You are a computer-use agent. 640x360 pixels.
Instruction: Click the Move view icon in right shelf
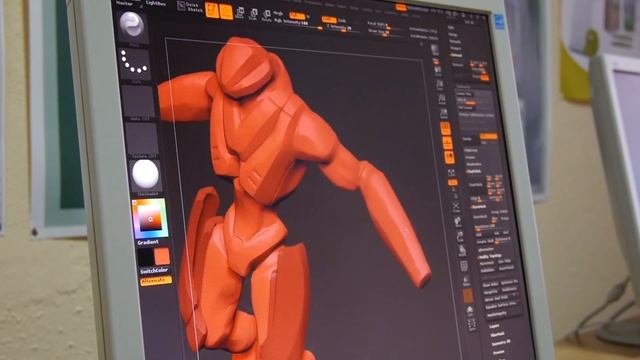[x=458, y=222]
